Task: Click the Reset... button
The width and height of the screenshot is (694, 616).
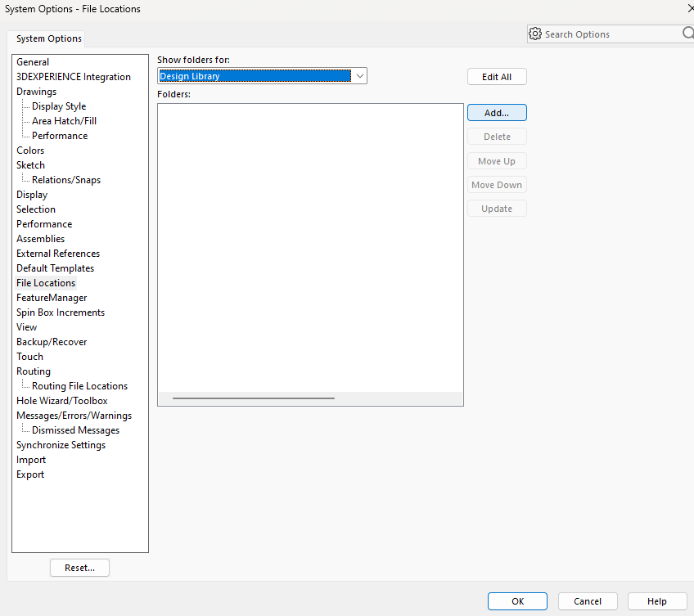Action: point(79,568)
